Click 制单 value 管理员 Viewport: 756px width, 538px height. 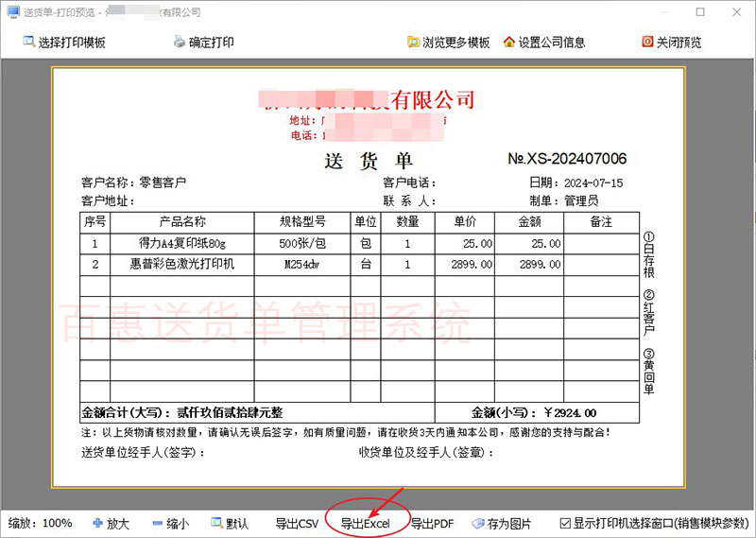pyautogui.click(x=581, y=200)
